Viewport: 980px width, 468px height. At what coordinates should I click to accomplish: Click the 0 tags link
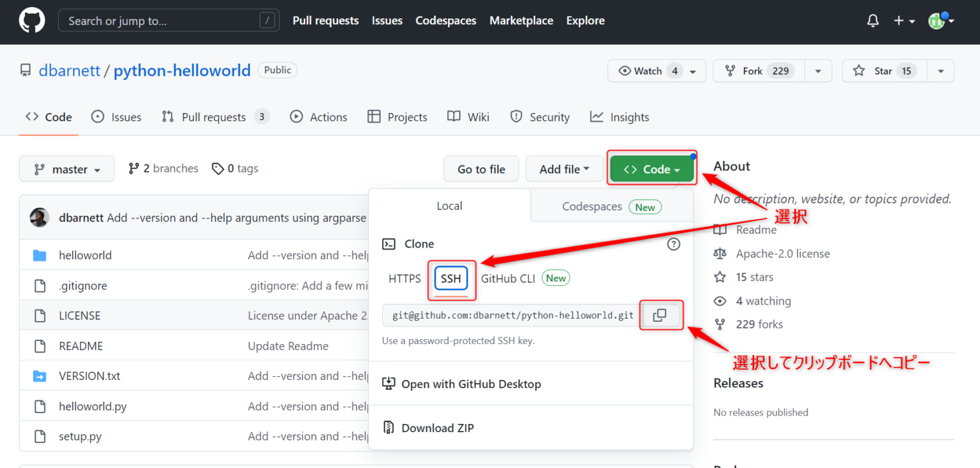pyautogui.click(x=235, y=169)
